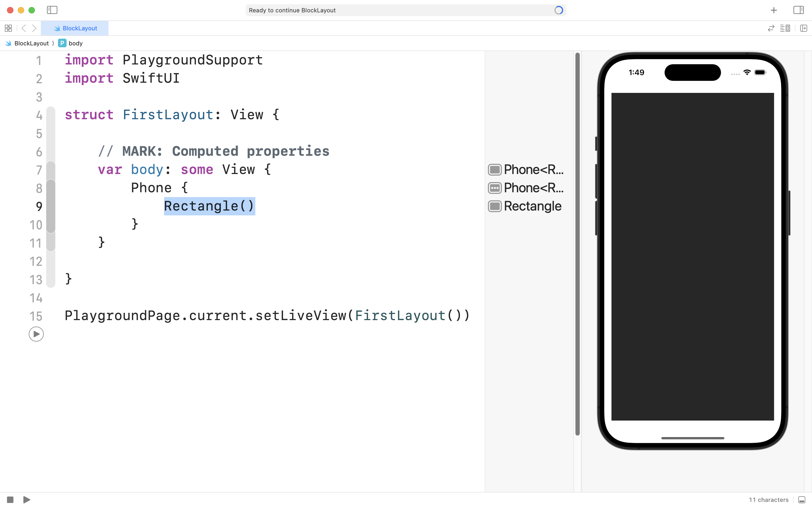Screen dimensions: 812x507
Task: Add an editor on the right
Action: click(803, 28)
